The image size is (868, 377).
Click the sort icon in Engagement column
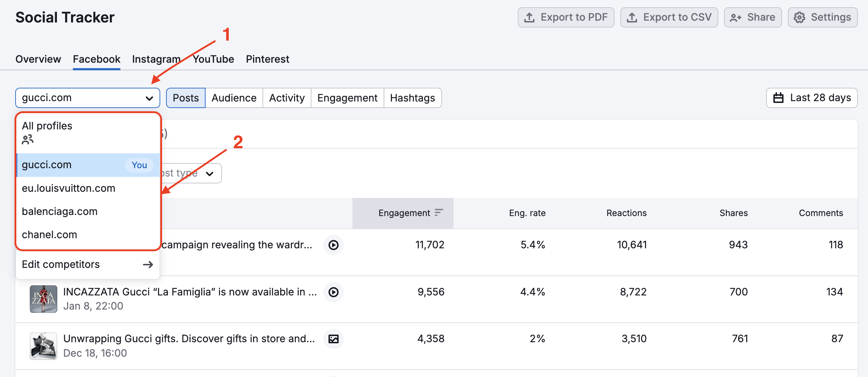click(x=439, y=213)
